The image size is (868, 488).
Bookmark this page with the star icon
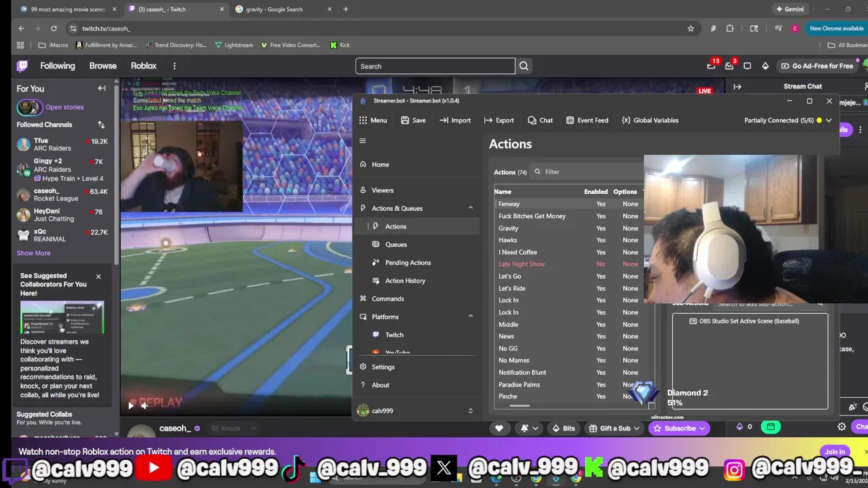[x=690, y=28]
